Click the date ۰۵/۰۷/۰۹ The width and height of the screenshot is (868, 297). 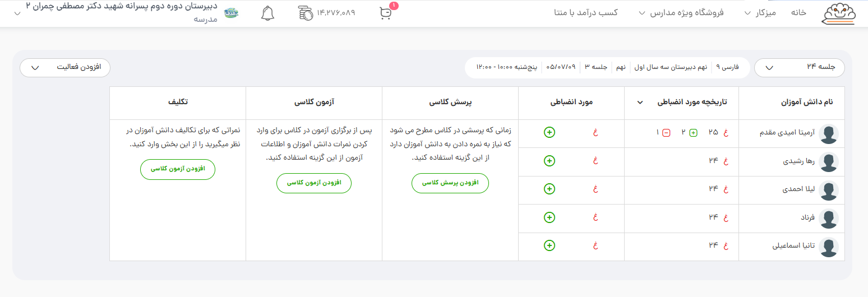point(561,67)
